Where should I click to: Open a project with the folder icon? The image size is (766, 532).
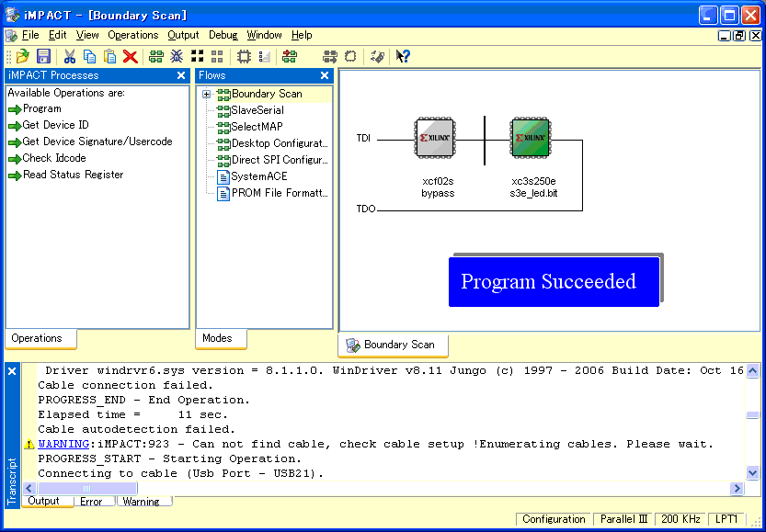pyautogui.click(x=22, y=57)
